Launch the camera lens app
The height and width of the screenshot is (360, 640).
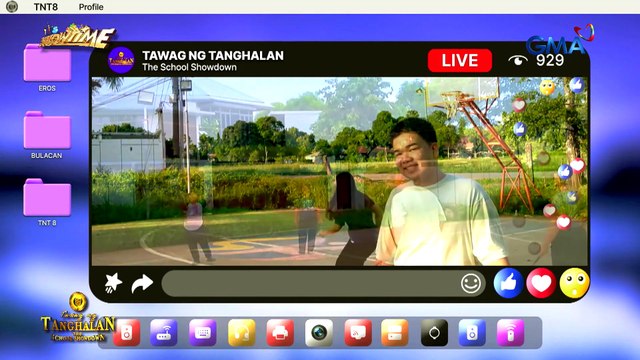[319, 333]
